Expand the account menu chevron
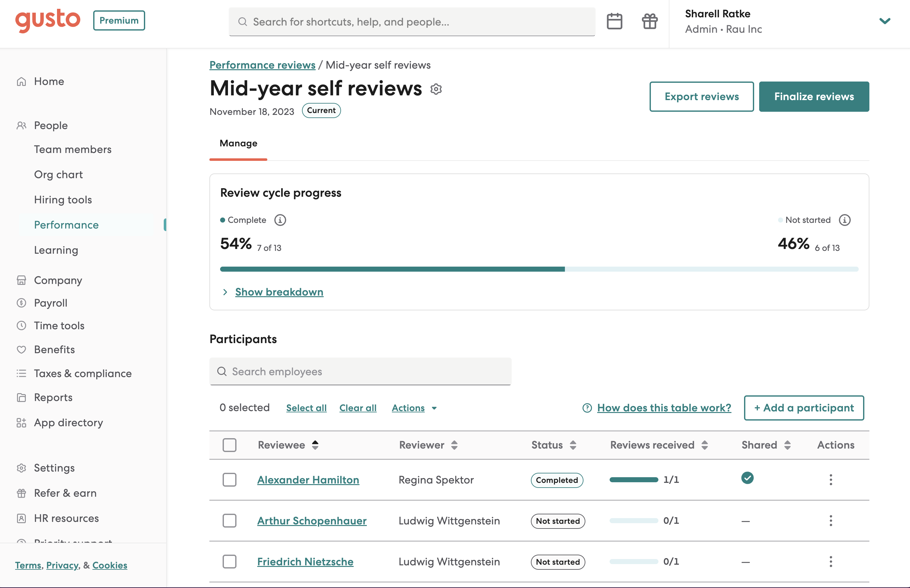Screen dimensions: 910x588 [x=884, y=21]
